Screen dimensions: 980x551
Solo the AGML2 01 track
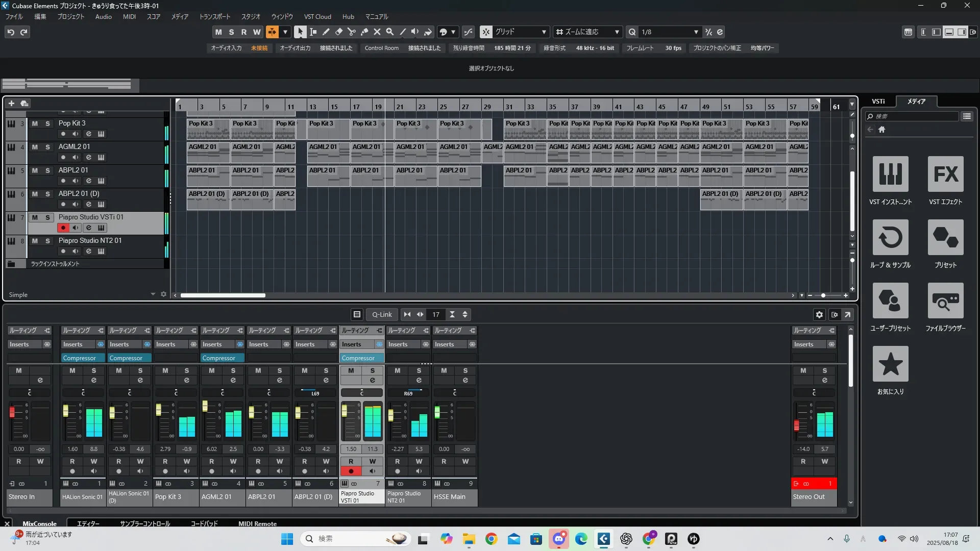[x=47, y=147]
